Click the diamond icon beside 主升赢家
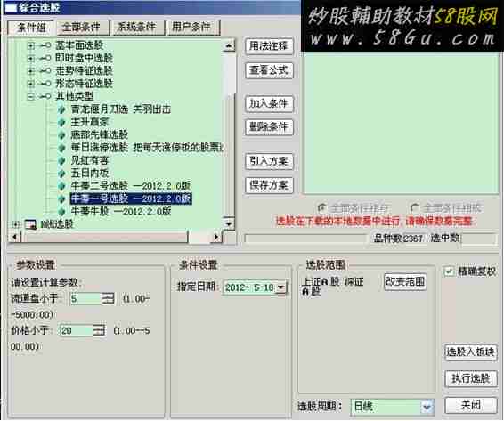Viewport: 504px width, 421px height. click(61, 122)
